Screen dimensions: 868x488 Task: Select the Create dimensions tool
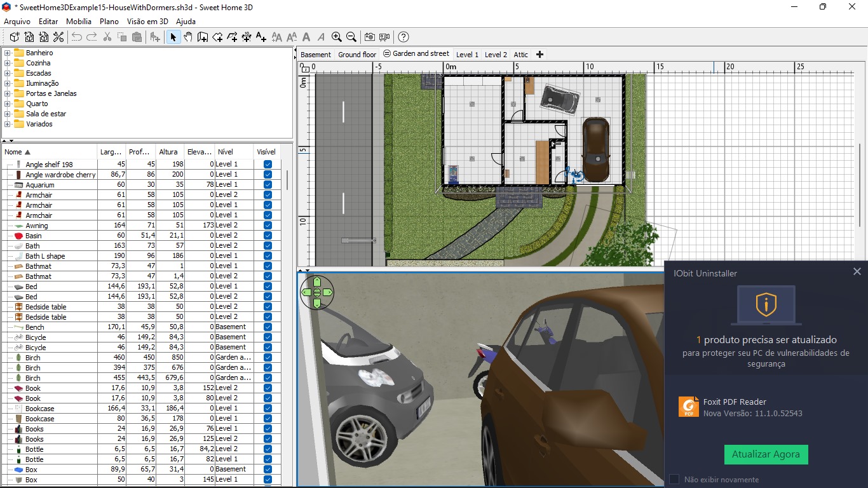(x=247, y=37)
